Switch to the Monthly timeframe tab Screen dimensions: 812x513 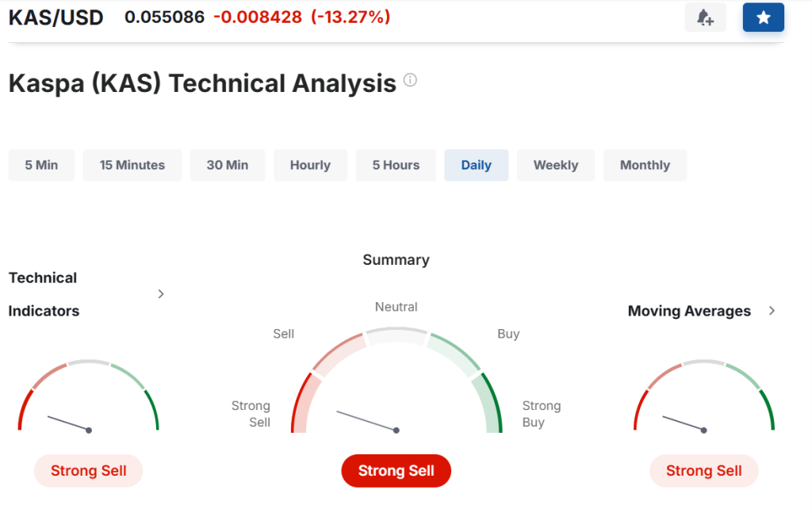645,165
